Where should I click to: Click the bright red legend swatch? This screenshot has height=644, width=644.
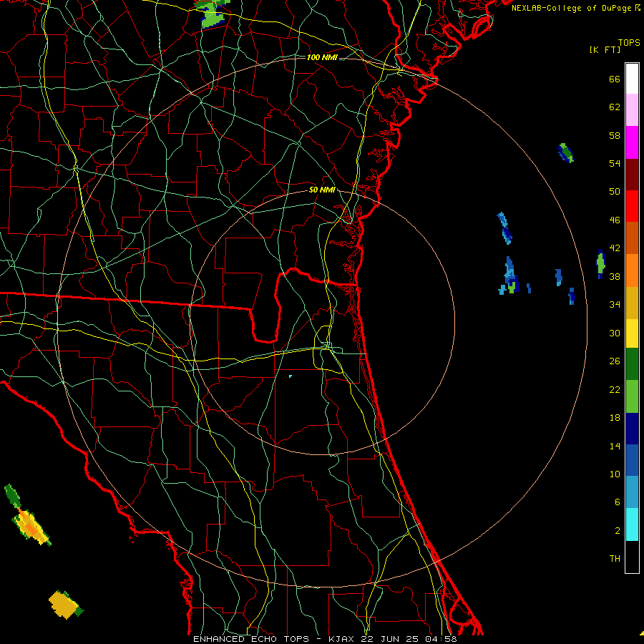pyautogui.click(x=632, y=206)
